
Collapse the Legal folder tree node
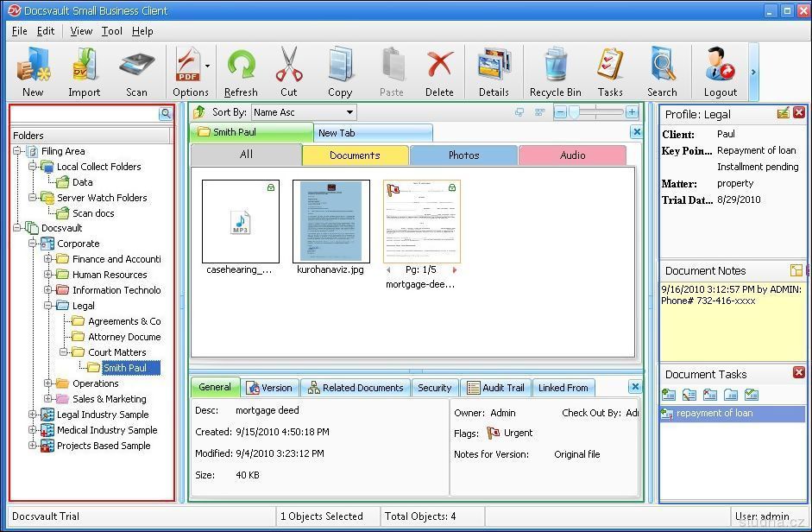[x=49, y=306]
